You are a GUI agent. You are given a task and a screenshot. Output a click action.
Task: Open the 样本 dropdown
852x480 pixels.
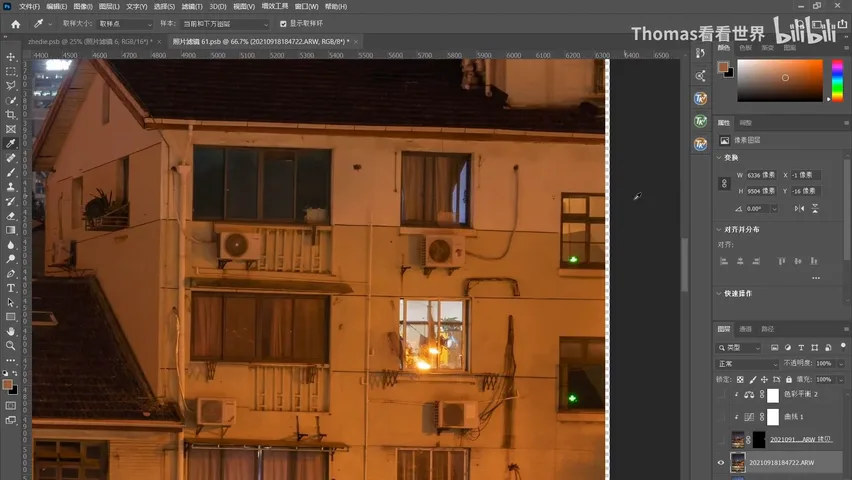point(225,24)
